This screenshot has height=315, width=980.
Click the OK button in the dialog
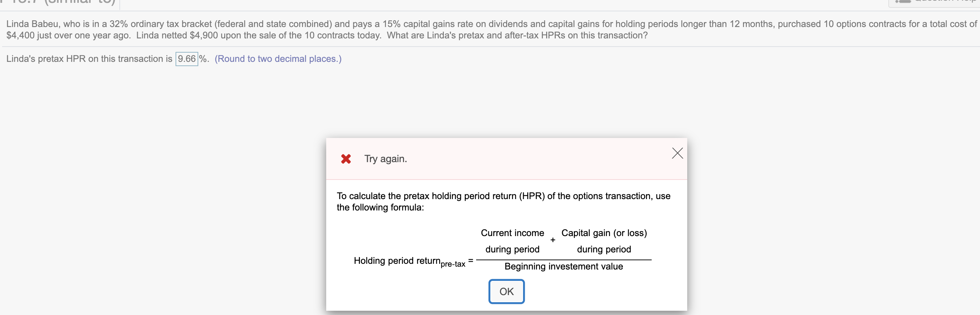[506, 292]
